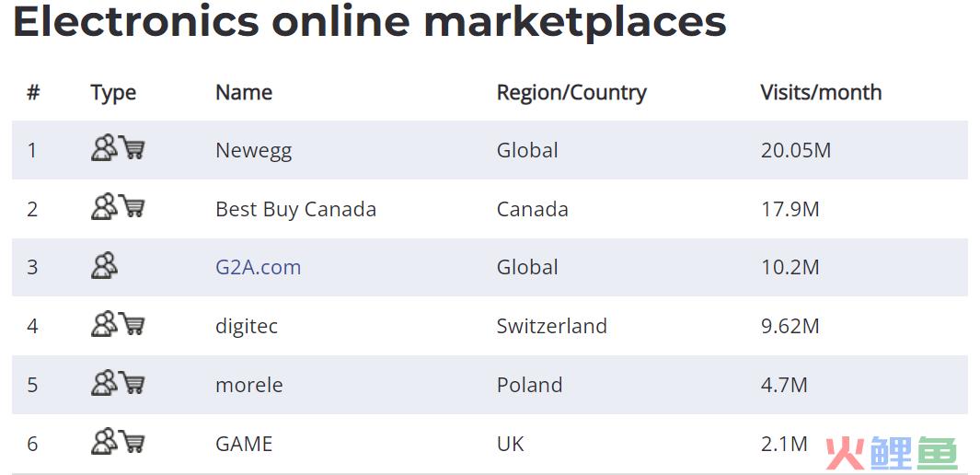Image resolution: width=980 pixels, height=475 pixels.
Task: Click morele's people type icon
Action: (104, 383)
